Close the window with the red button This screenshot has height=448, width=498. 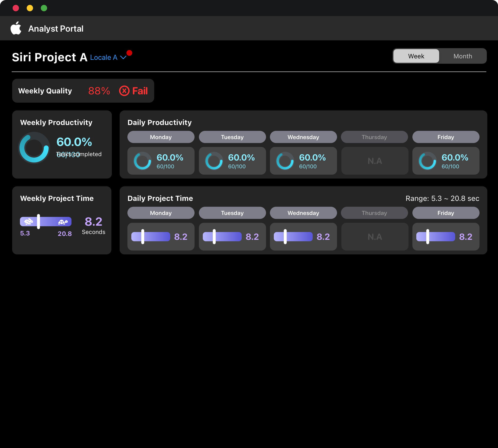(x=16, y=8)
